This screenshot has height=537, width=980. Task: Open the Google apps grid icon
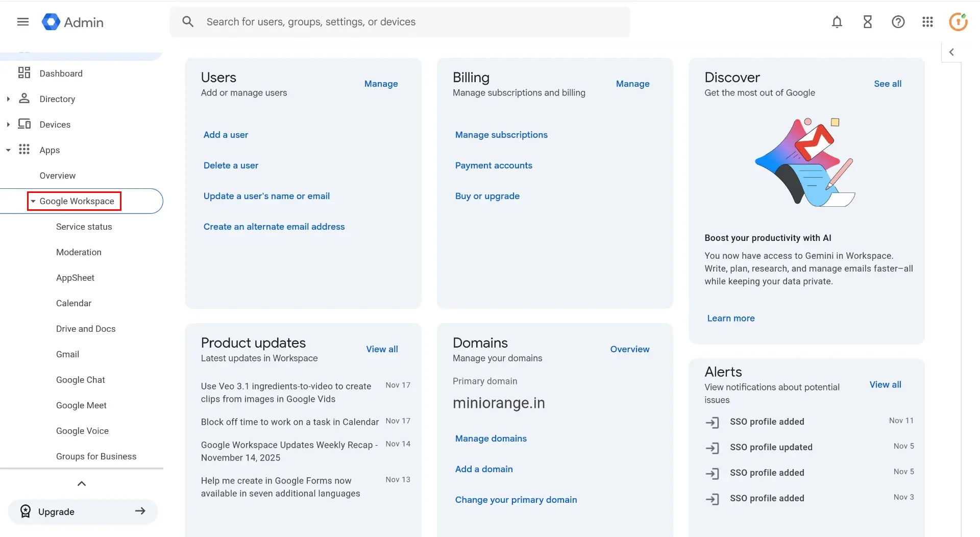point(928,22)
